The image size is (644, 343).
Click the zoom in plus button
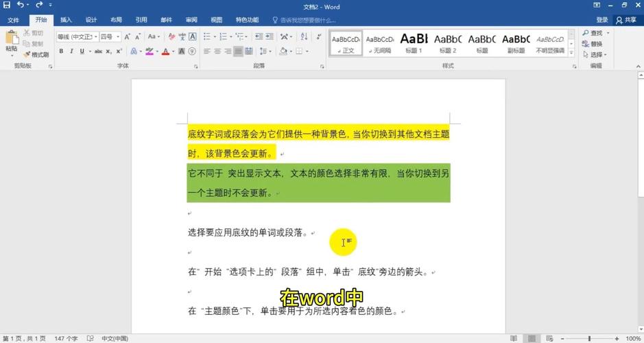(x=617, y=338)
